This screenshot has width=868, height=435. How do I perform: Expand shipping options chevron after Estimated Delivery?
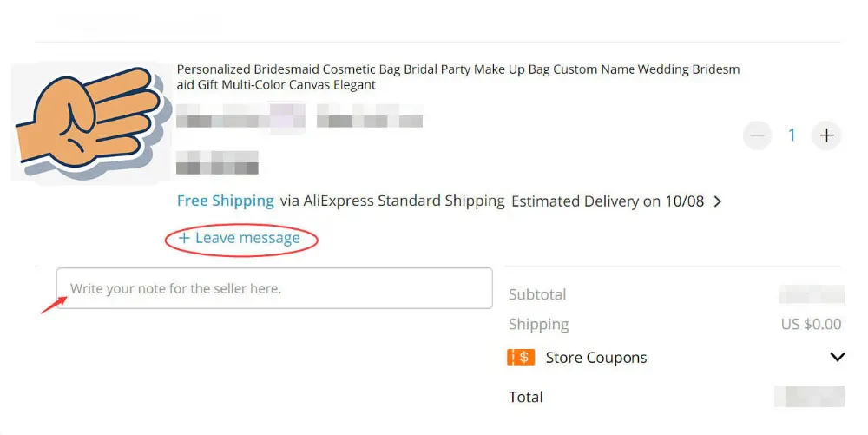coord(718,201)
